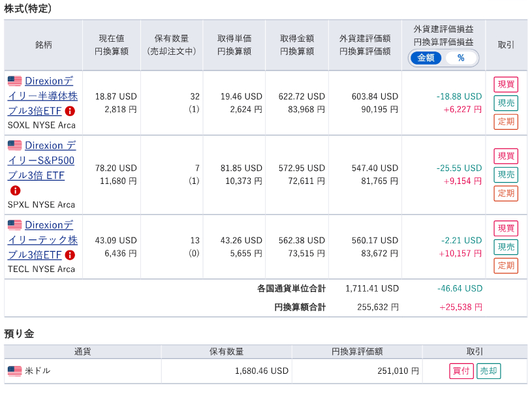Screen dimensions: 532x394
Task: Click the 18.87 USD current price
Action: tap(116, 97)
